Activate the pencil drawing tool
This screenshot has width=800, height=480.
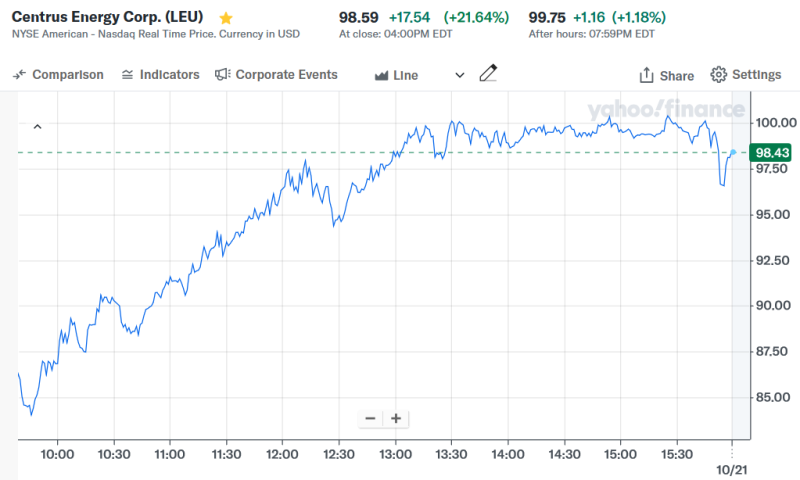[488, 74]
